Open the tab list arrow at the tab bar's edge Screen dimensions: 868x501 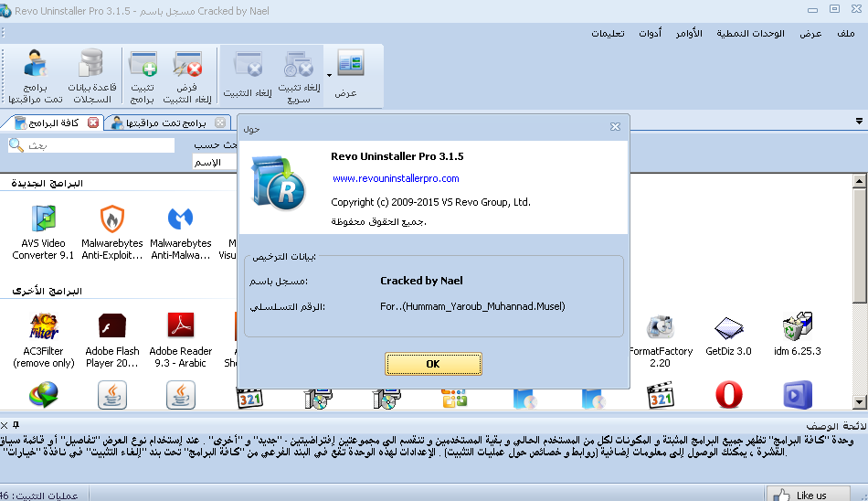(x=859, y=122)
